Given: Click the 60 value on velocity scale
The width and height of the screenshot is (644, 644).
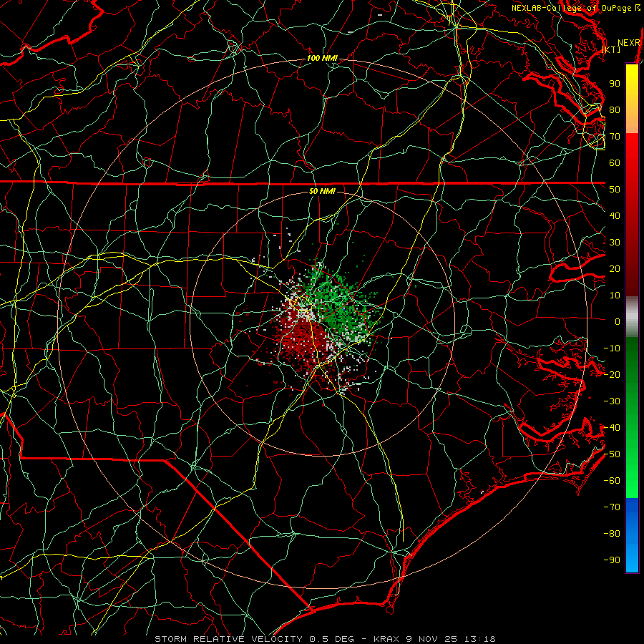Looking at the screenshot, I should tap(615, 162).
